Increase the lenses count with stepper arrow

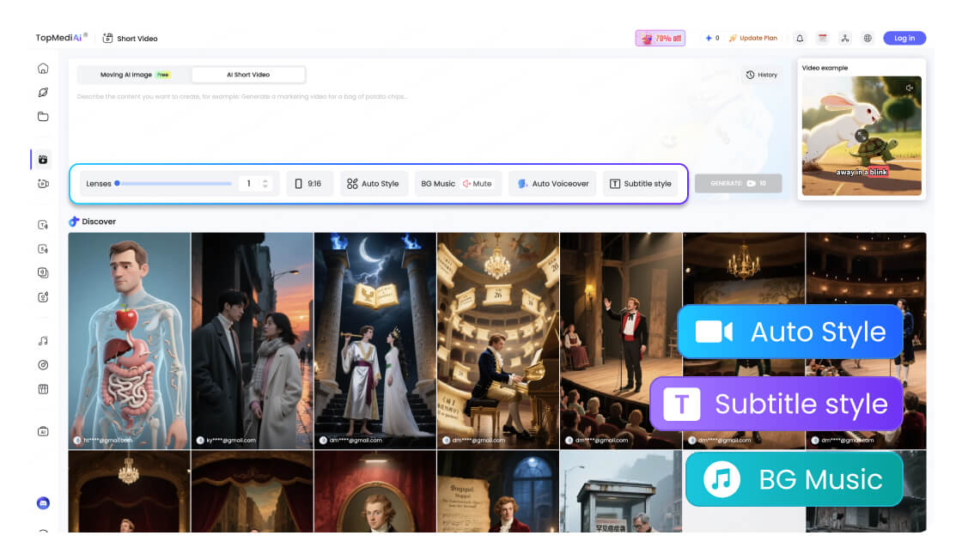[x=265, y=180]
